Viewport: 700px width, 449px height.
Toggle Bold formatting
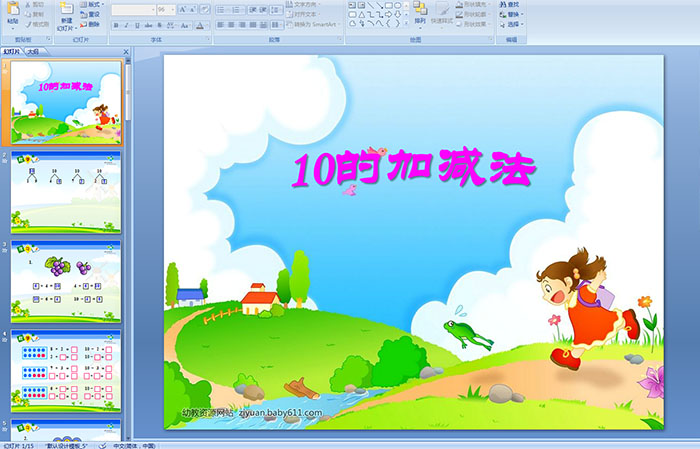point(116,25)
